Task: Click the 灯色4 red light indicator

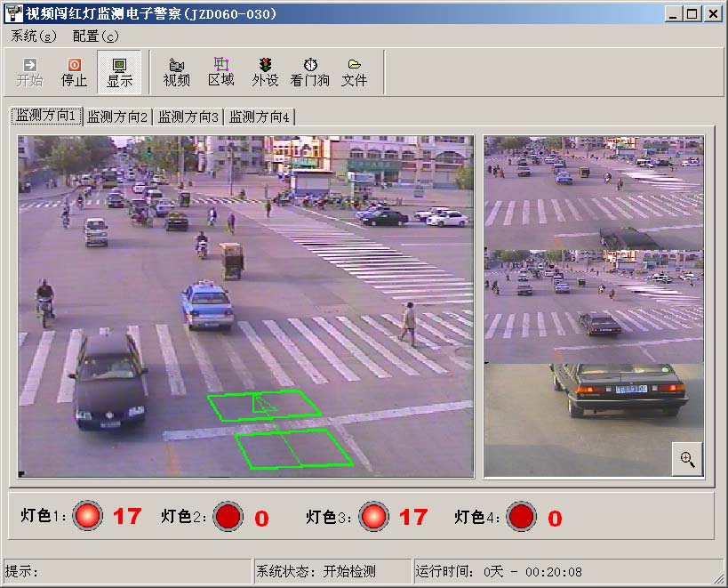Action: tap(521, 516)
